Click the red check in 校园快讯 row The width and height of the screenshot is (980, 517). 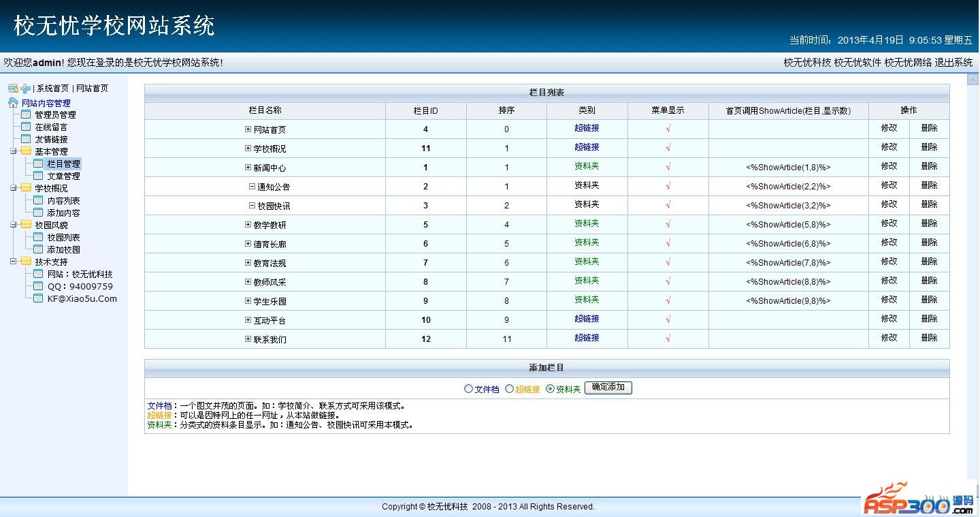[x=668, y=205]
